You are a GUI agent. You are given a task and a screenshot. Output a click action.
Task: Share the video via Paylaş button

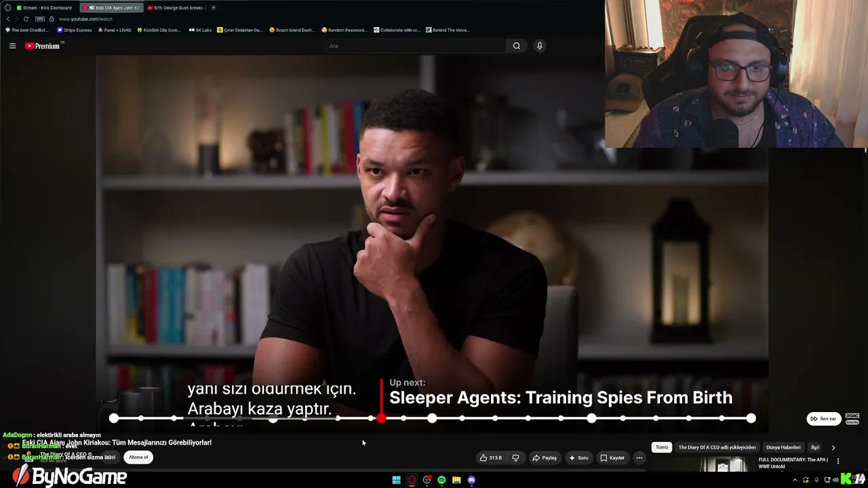click(x=545, y=458)
